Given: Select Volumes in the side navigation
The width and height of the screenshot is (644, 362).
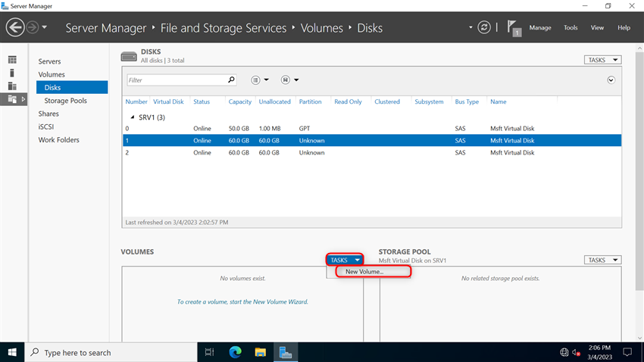Looking at the screenshot, I should 52,74.
